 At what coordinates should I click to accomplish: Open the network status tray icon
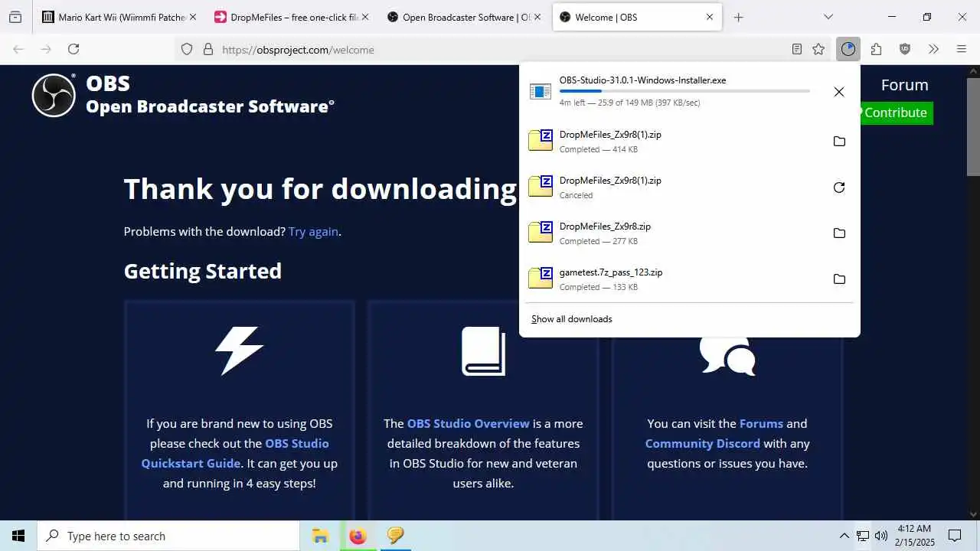tap(863, 536)
